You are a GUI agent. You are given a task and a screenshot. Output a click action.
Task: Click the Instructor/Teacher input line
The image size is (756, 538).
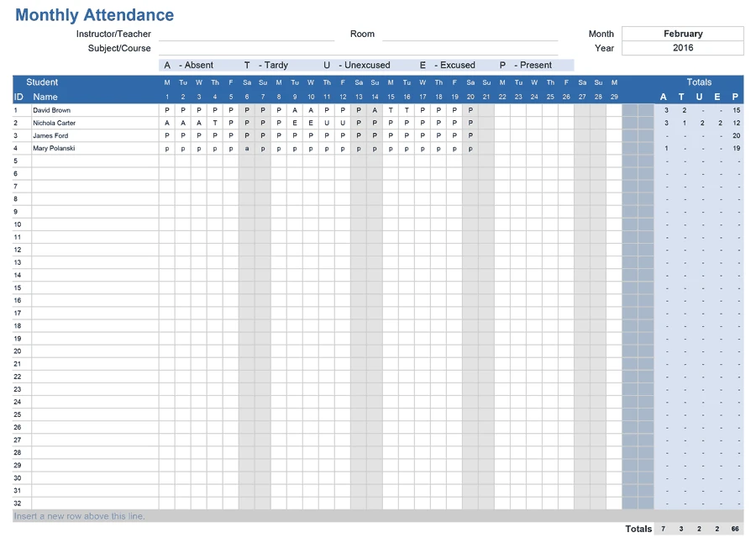(246, 35)
